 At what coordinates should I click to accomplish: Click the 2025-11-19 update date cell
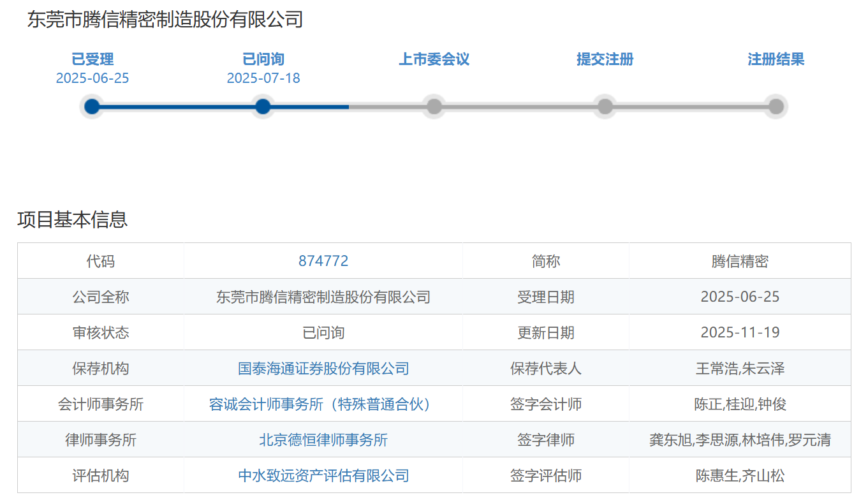(x=740, y=332)
